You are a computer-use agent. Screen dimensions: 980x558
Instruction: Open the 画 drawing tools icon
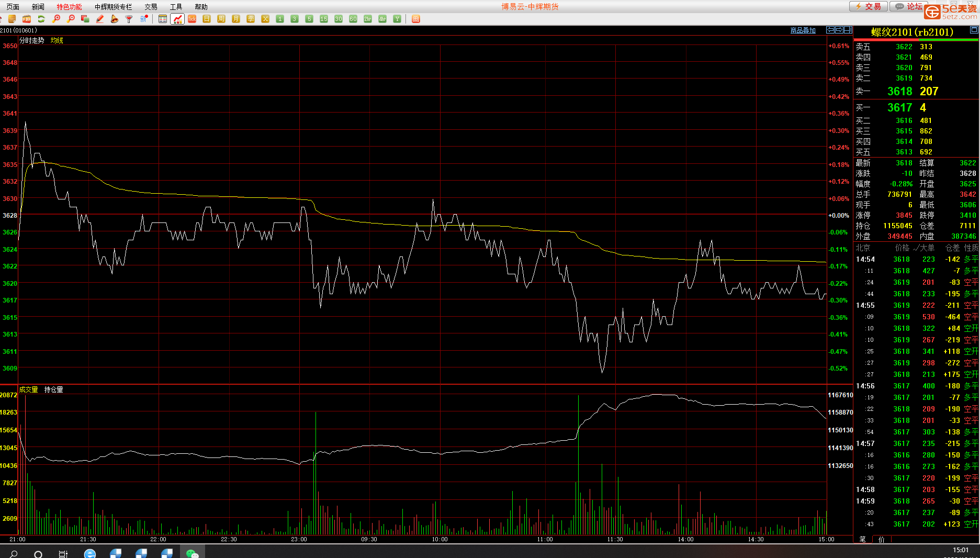(416, 19)
